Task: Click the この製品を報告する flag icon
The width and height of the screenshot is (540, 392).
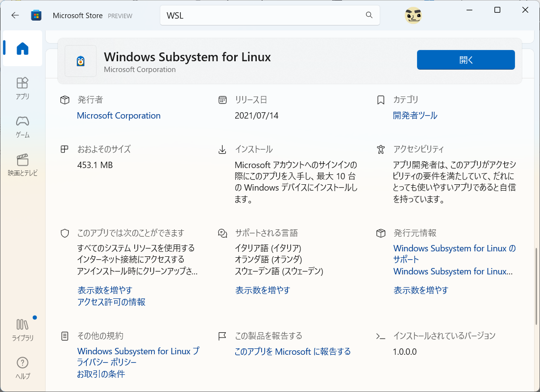Action: tap(222, 336)
